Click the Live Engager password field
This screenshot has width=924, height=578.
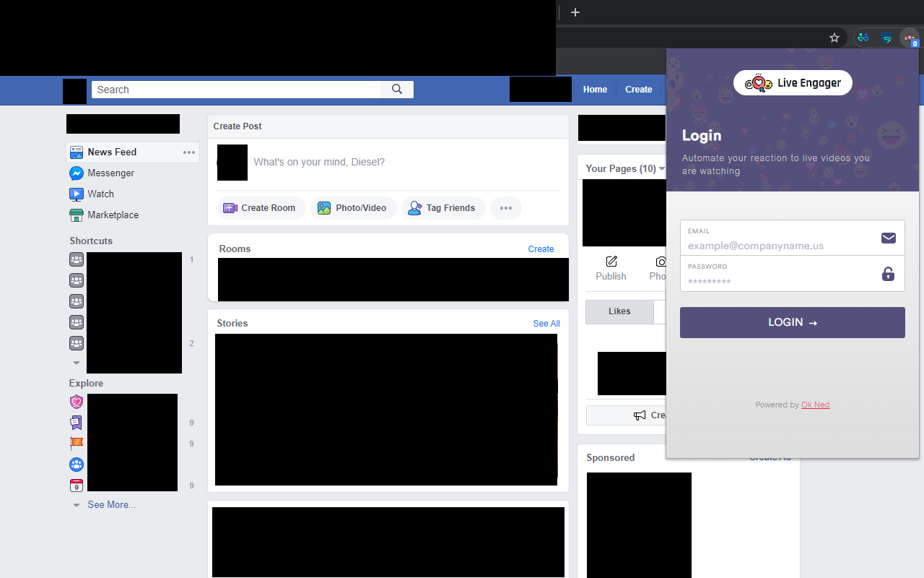point(793,274)
